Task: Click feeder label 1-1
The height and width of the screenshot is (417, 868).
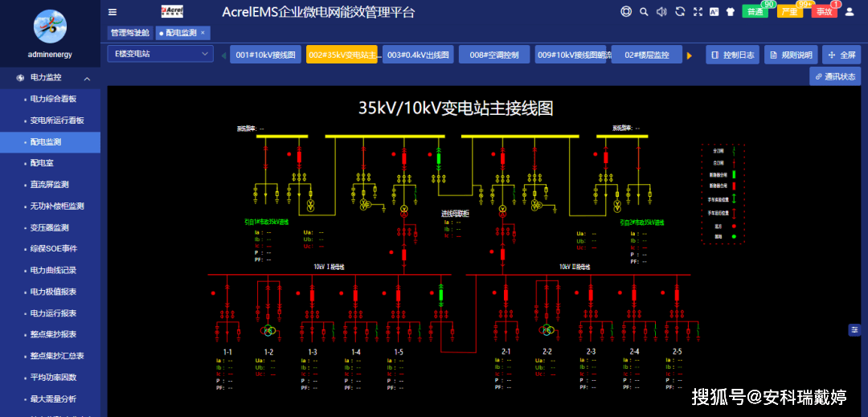Action: click(227, 352)
